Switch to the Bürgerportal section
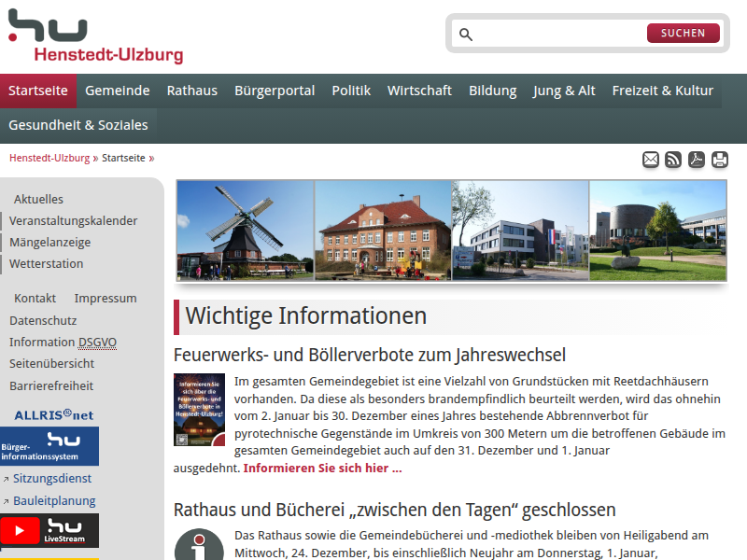 coord(275,91)
